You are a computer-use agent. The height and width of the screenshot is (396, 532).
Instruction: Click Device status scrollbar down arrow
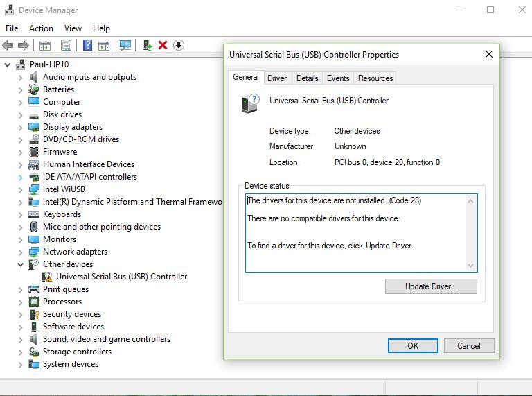470,265
